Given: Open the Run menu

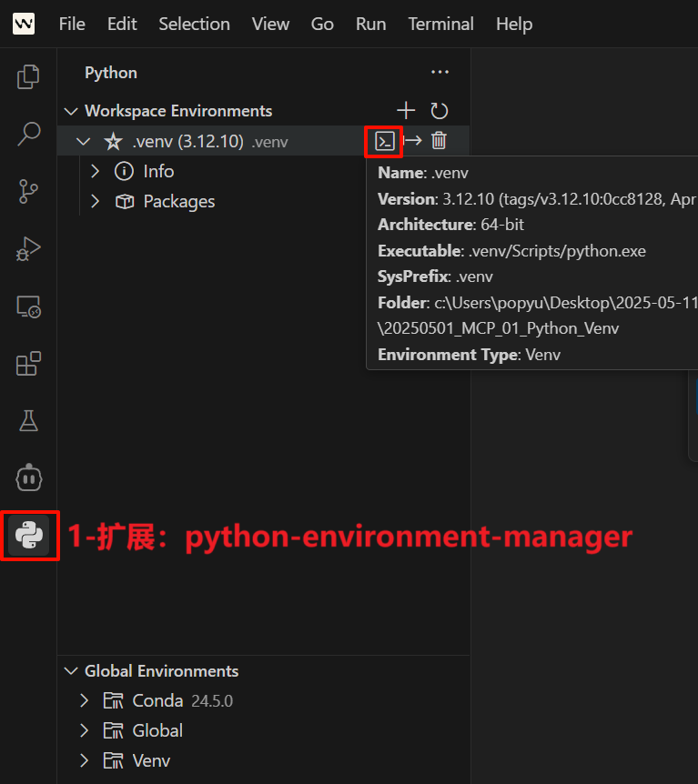Looking at the screenshot, I should point(370,24).
